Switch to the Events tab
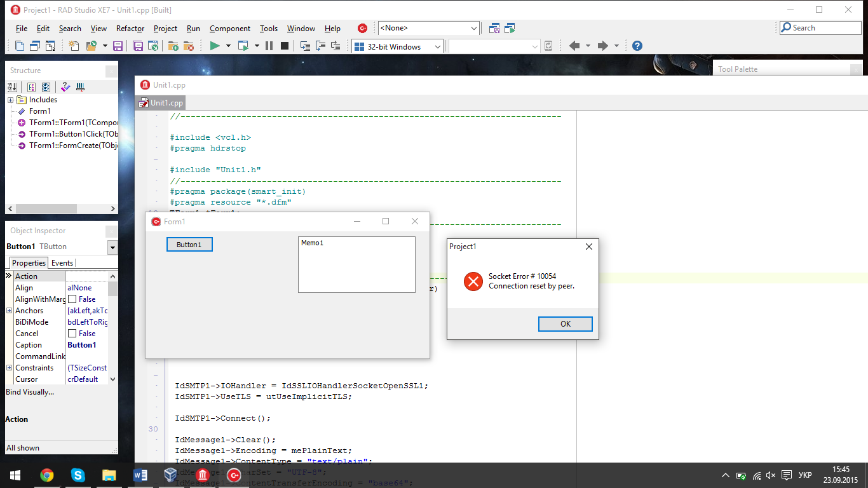Screen dimensions: 868x488 pyautogui.click(x=62, y=263)
